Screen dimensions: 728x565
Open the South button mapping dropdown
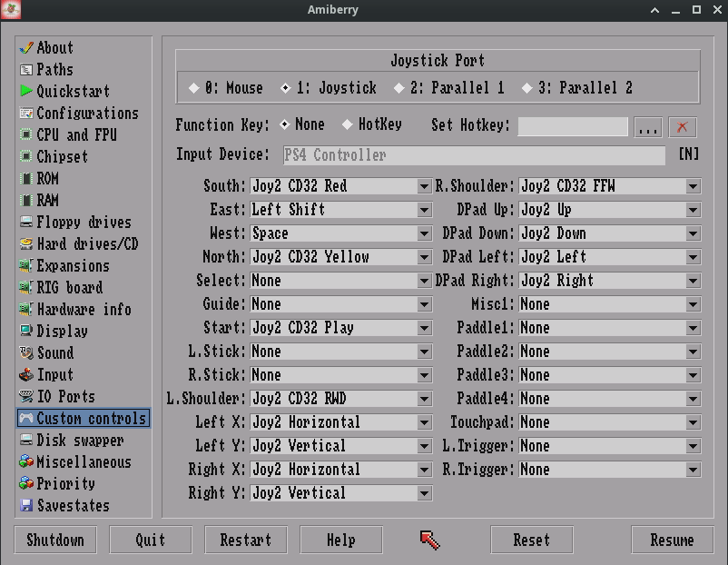422,185
